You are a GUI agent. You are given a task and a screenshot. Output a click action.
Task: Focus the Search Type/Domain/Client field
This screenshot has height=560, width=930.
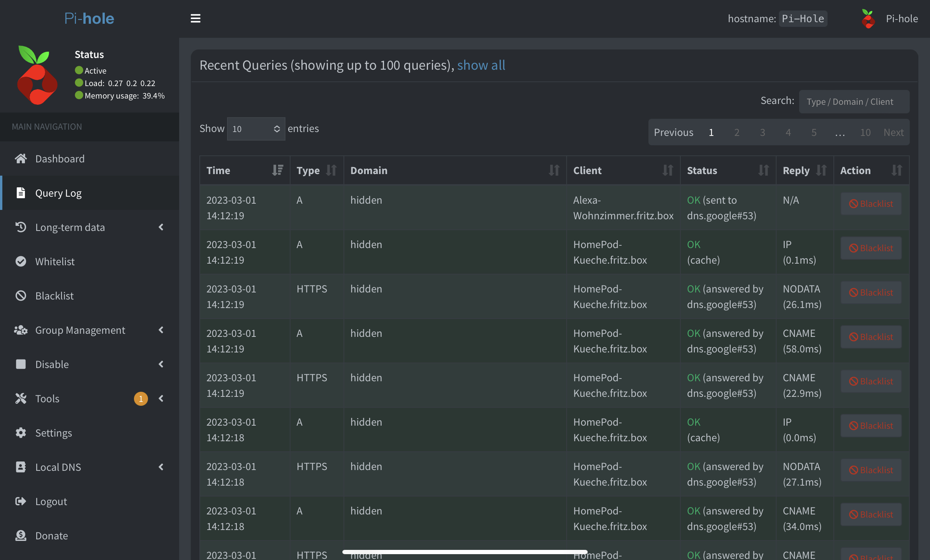[x=854, y=102]
